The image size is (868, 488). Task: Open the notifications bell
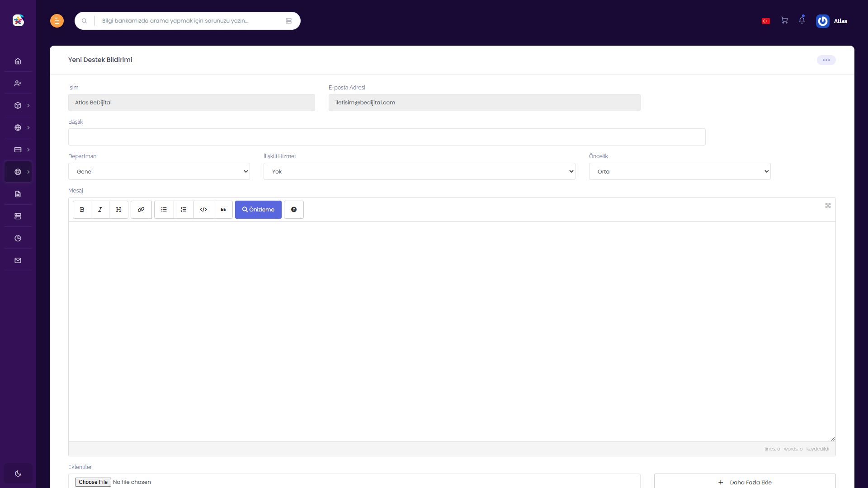coord(802,20)
